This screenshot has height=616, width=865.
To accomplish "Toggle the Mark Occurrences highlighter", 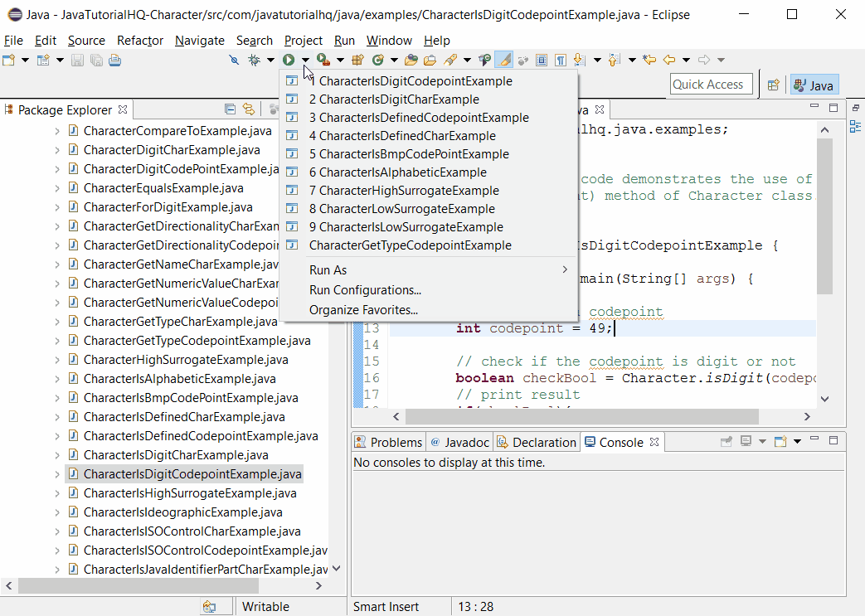I will coord(502,60).
